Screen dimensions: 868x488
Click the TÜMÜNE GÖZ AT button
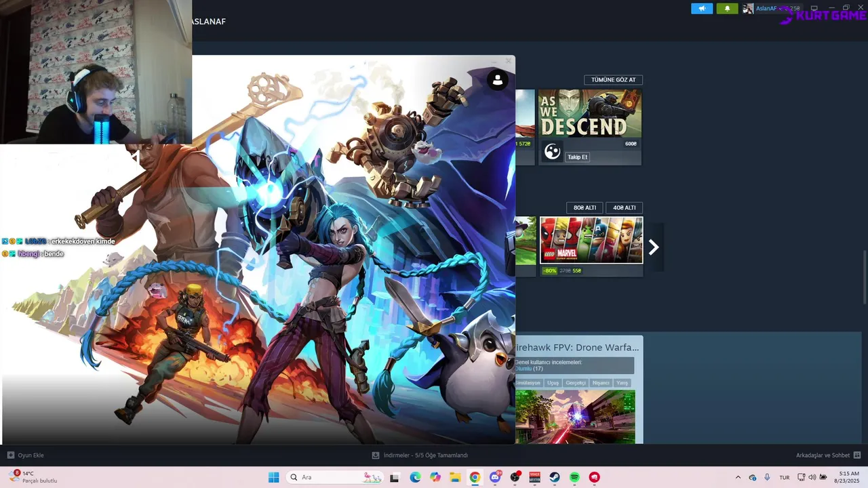click(613, 79)
